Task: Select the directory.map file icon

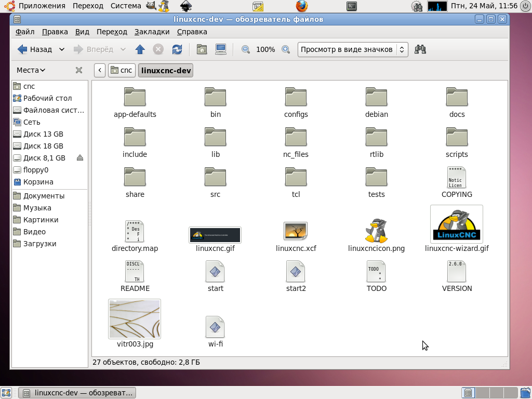Action: (135, 231)
